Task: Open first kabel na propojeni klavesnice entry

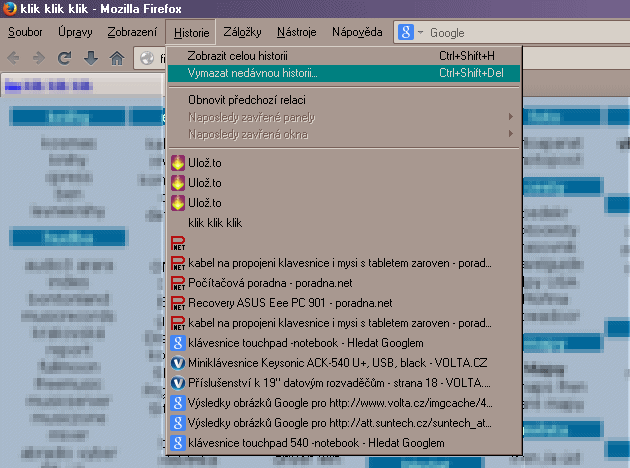Action: pyautogui.click(x=344, y=263)
